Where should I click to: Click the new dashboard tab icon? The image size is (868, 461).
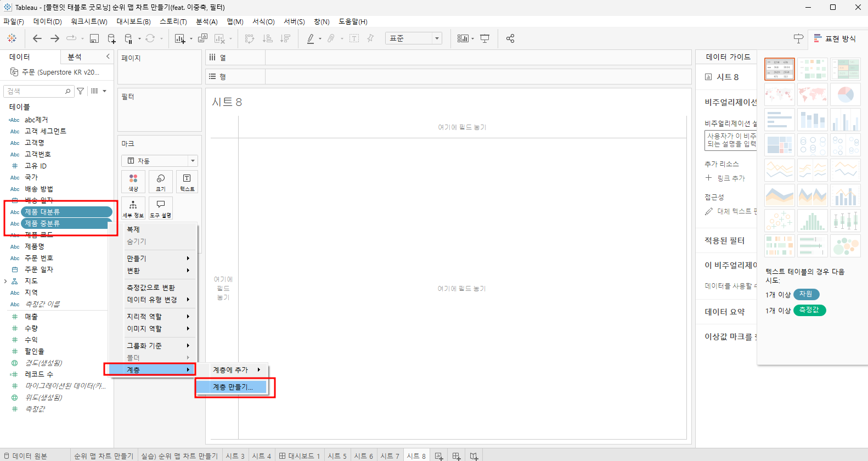456,456
